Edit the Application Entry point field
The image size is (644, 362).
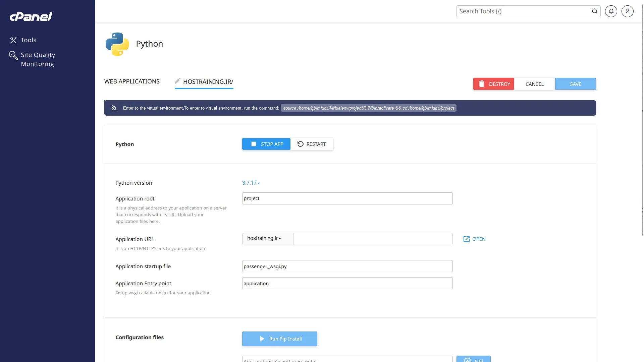[347, 283]
